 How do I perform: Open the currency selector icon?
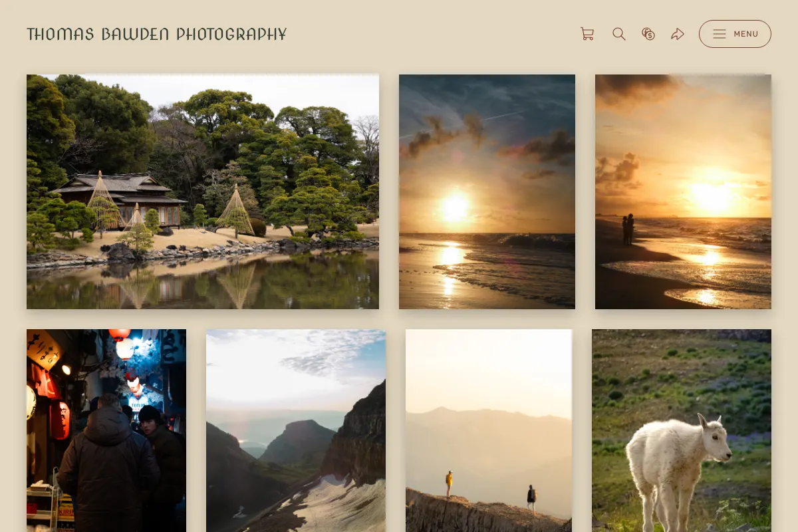coord(648,34)
